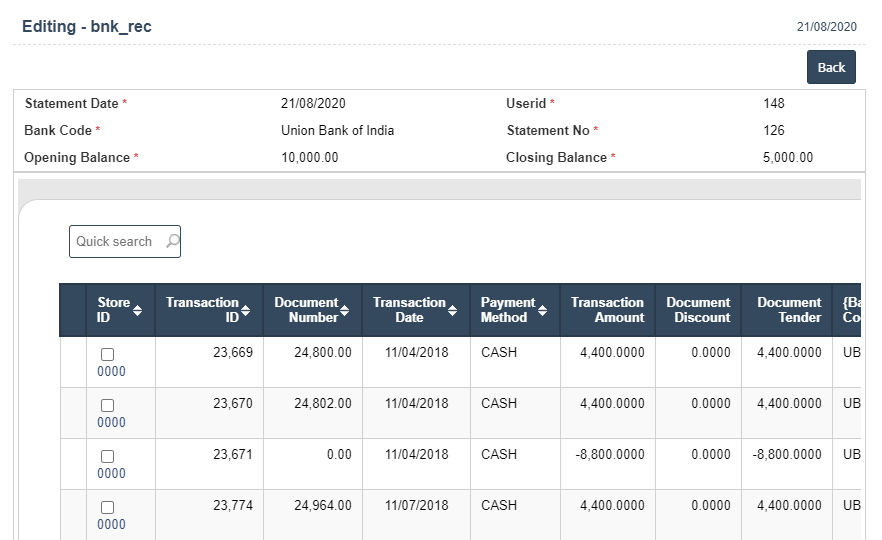Tick the checkbox for transaction 23,671
Screen dimensions: 882x540
107,456
